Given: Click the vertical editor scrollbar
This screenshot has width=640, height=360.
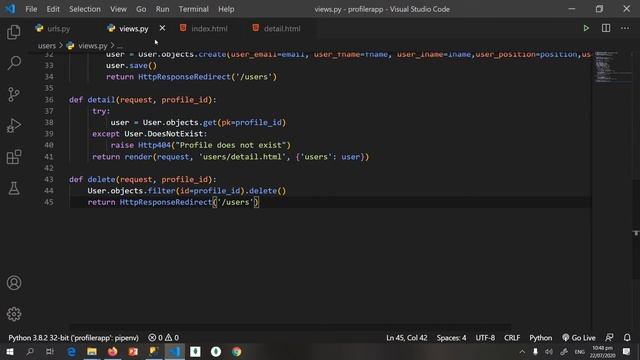Looking at the screenshot, I should [x=636, y=229].
